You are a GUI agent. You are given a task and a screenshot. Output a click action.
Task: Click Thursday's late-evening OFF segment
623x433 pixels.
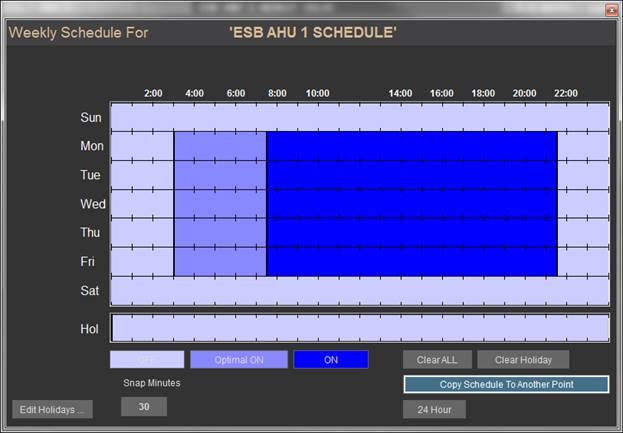point(582,233)
